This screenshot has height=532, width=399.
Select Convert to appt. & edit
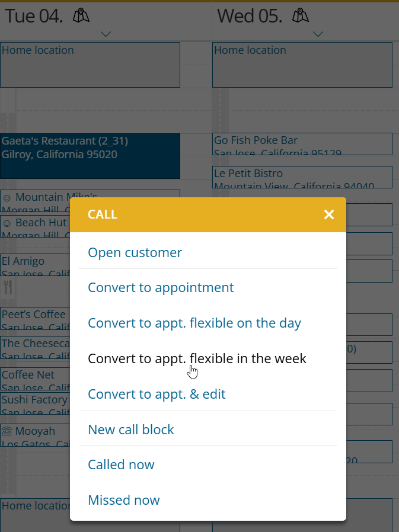click(x=157, y=394)
